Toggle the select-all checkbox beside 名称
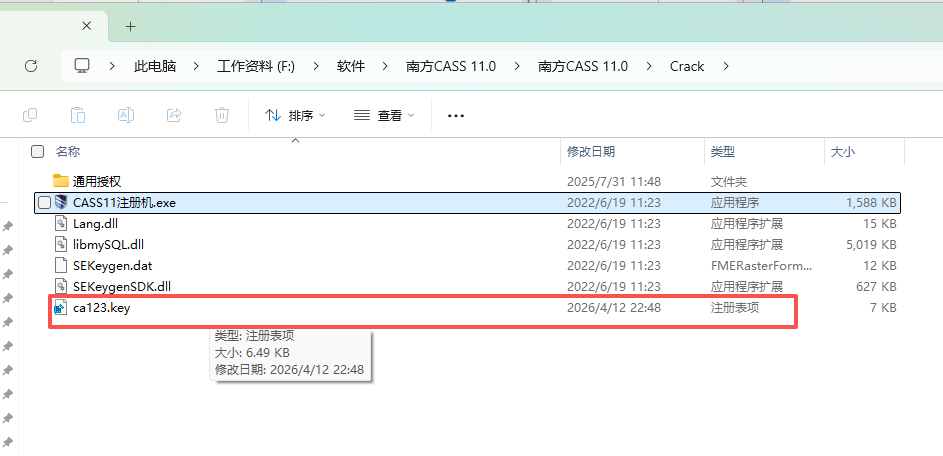 (38, 152)
